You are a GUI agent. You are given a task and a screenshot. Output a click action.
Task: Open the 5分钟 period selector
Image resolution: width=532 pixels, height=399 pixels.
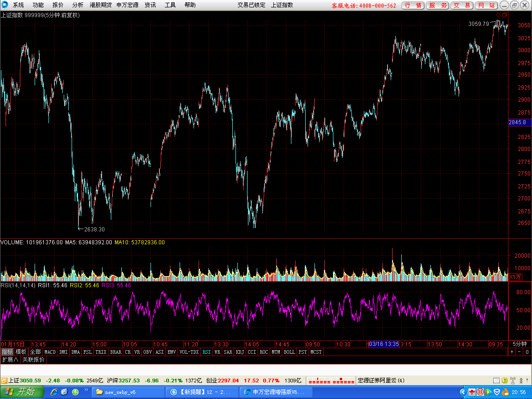(x=520, y=344)
